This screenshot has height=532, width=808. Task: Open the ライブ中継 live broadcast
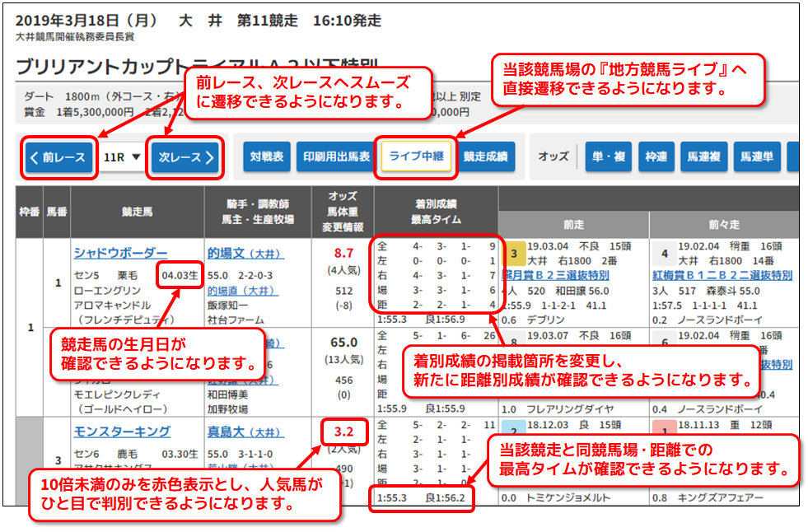pyautogui.click(x=416, y=156)
